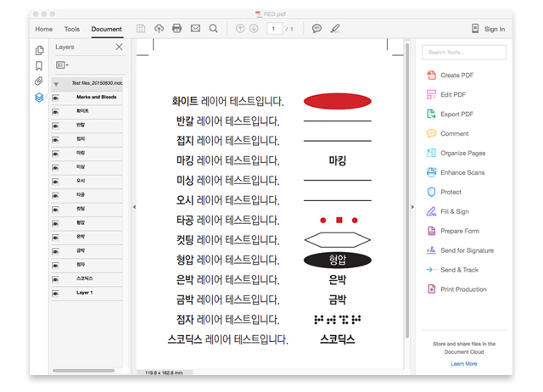Open the Layers panel options dropdown

62,65
